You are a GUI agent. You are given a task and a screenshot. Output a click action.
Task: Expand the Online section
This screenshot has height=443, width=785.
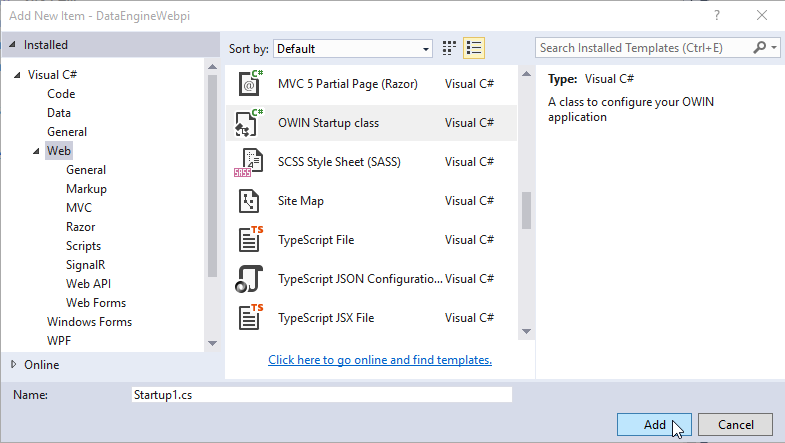pos(13,365)
